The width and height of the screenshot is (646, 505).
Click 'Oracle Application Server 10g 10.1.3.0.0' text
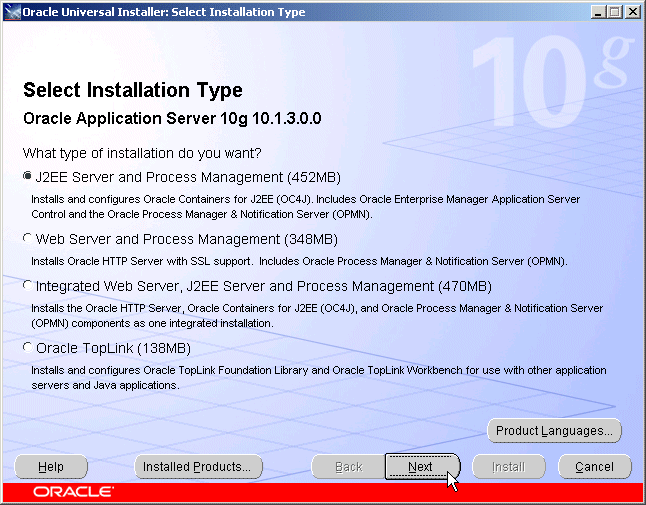pyautogui.click(x=172, y=119)
